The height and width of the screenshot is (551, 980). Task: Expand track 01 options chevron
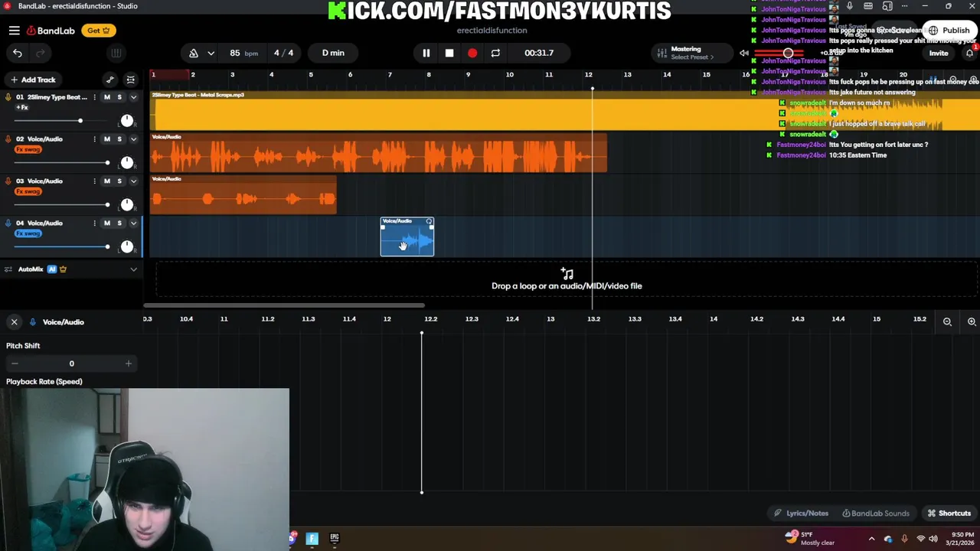(133, 97)
